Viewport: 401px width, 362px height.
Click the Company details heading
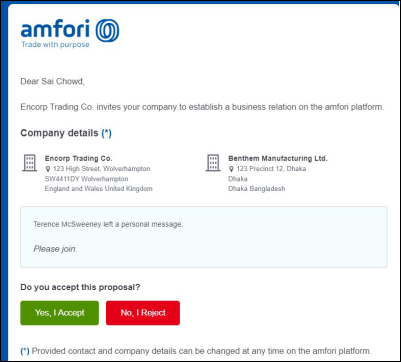click(59, 133)
